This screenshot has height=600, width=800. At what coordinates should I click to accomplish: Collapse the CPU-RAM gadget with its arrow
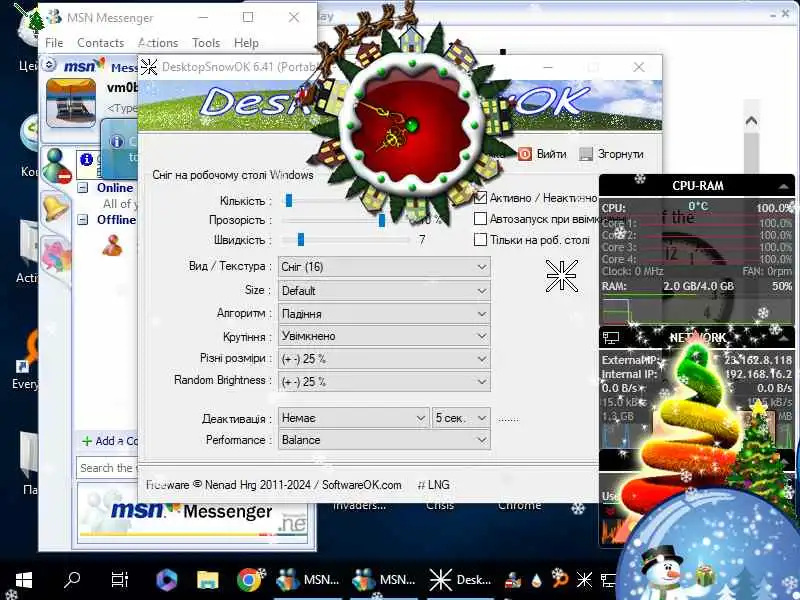[x=783, y=187]
